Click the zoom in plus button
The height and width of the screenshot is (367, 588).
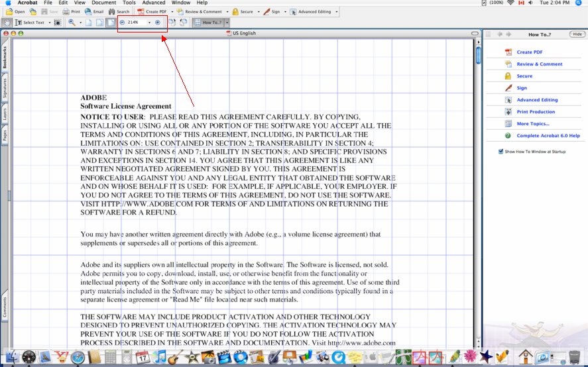[157, 23]
